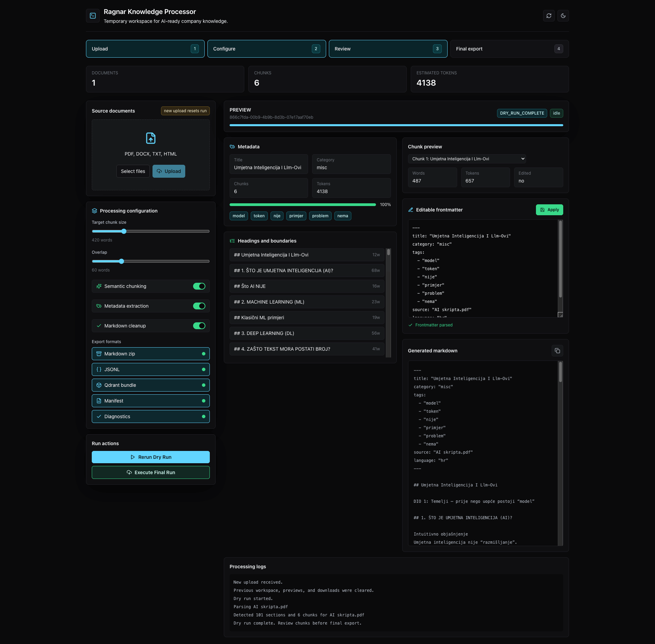Click the tags icon beside Metadata heading
The height and width of the screenshot is (644, 655).
pyautogui.click(x=232, y=147)
